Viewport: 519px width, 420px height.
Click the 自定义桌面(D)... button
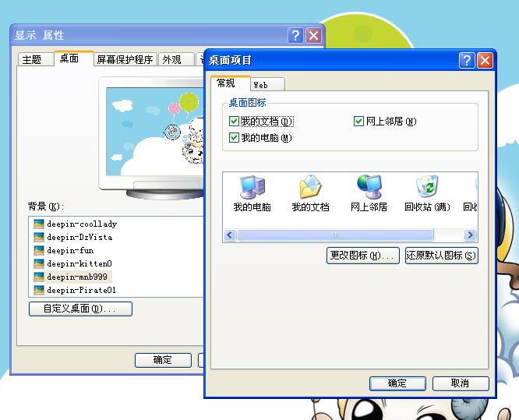(80, 309)
